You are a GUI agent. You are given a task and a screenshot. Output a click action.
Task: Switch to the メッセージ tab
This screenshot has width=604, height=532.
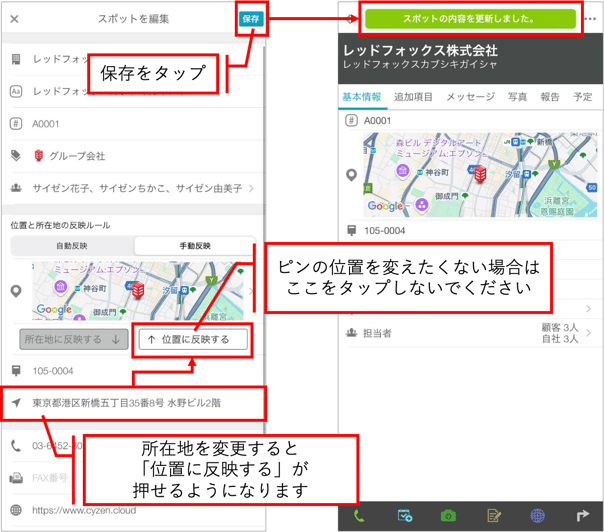tap(471, 97)
